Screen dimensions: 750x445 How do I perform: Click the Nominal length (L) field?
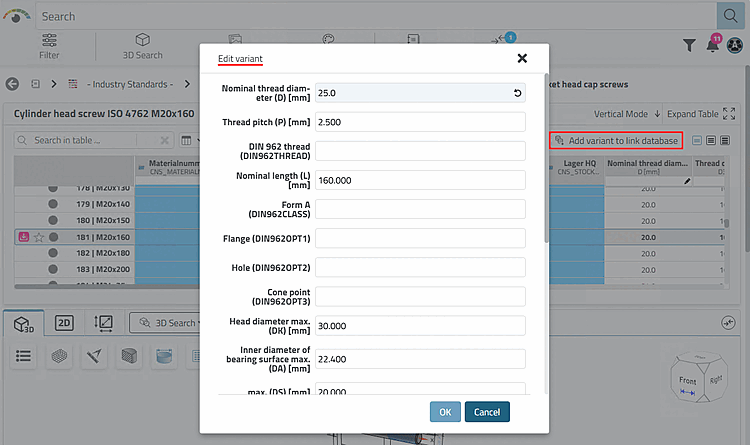[420, 180]
